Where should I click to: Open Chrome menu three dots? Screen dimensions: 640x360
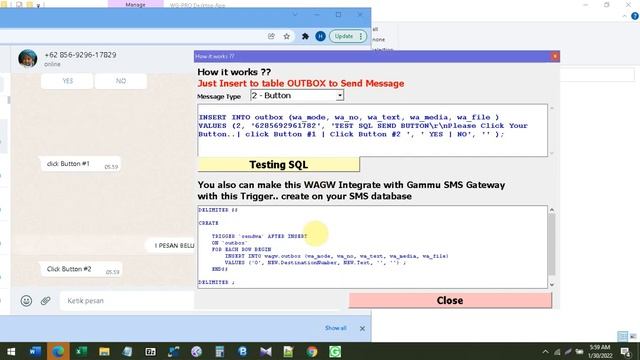[x=361, y=36]
